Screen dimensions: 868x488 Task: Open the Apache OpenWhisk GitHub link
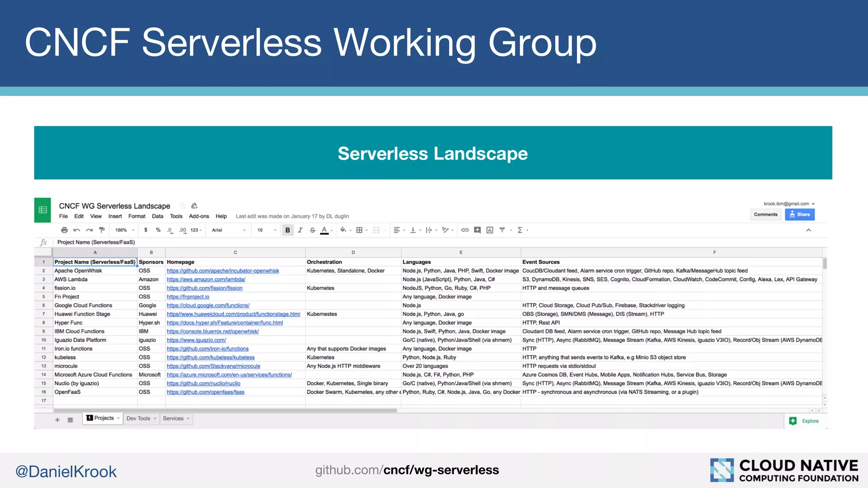pos(223,271)
